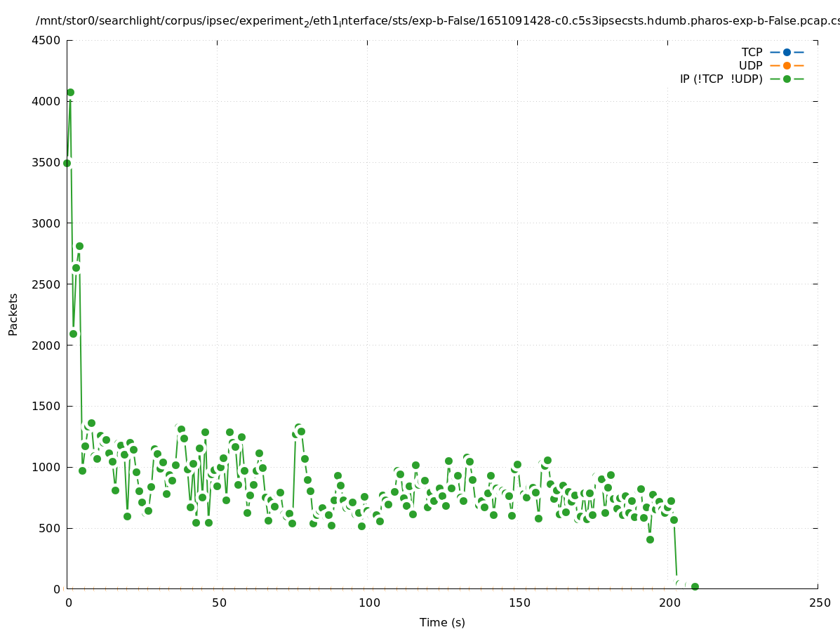The image size is (840, 632).
Task: Click the highest data point near 4000 packets
Action: point(70,93)
